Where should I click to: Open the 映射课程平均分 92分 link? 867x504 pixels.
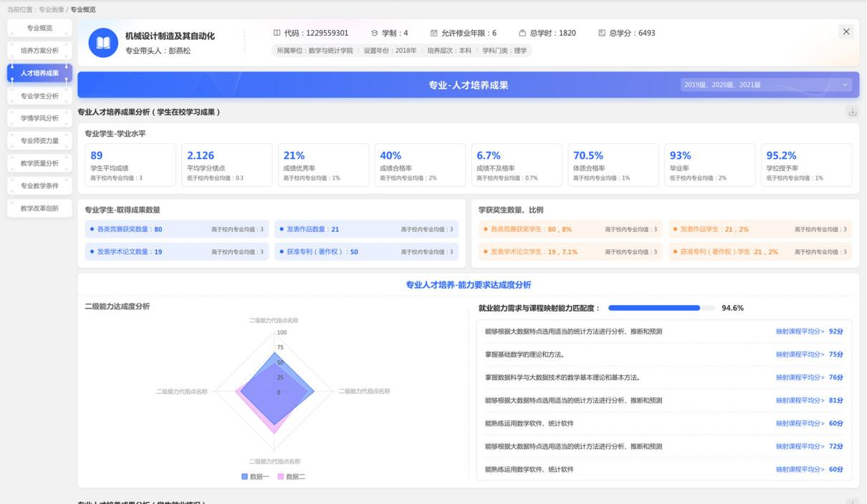point(809,332)
